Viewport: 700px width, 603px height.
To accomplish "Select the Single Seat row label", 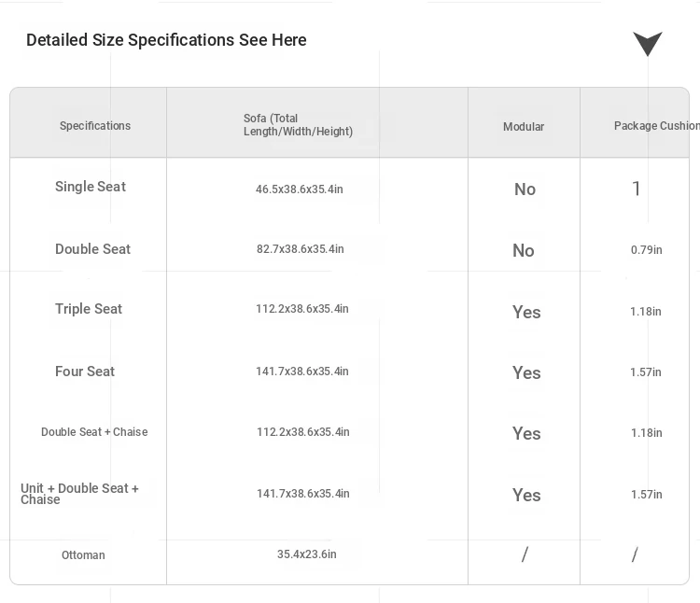I will pos(91,187).
